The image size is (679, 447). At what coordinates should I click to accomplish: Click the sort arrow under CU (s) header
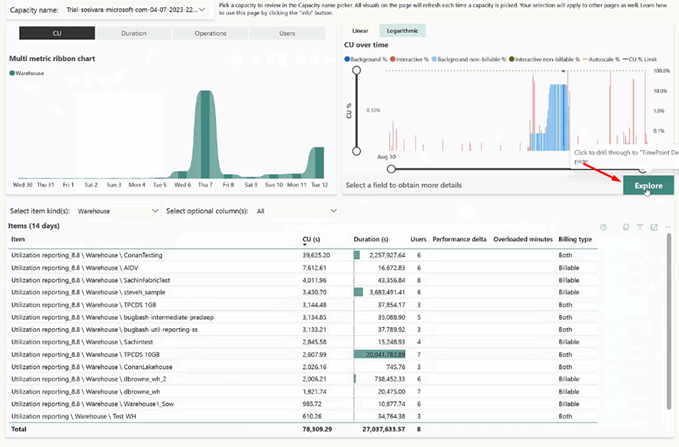click(304, 245)
